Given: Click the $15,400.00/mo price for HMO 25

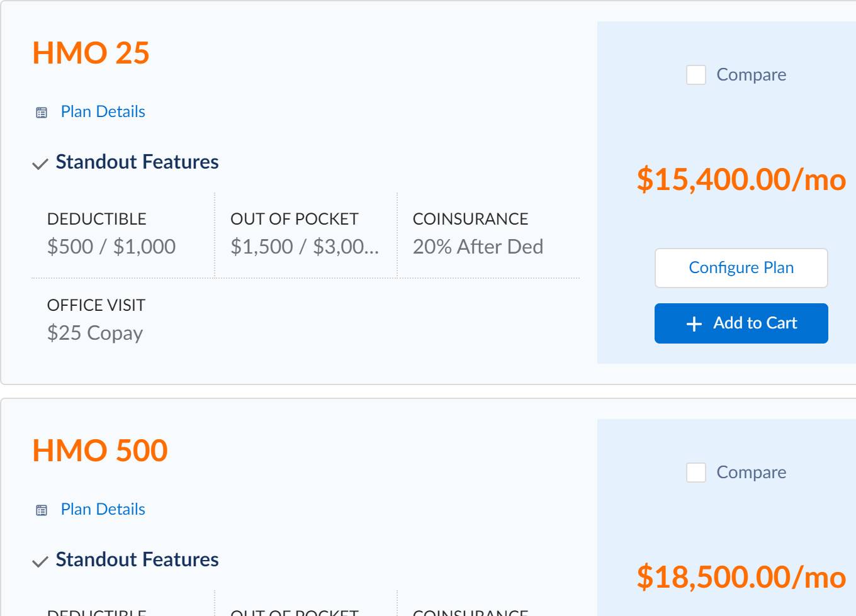Looking at the screenshot, I should coord(741,181).
